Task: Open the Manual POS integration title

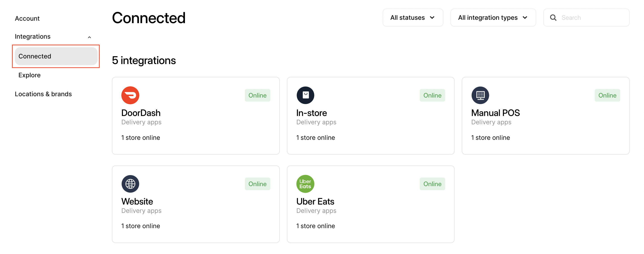Action: click(x=495, y=113)
